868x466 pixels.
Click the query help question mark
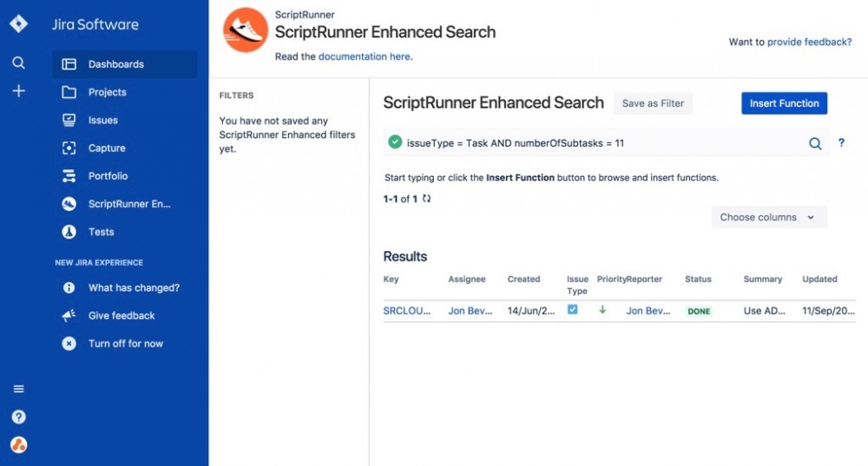(841, 144)
